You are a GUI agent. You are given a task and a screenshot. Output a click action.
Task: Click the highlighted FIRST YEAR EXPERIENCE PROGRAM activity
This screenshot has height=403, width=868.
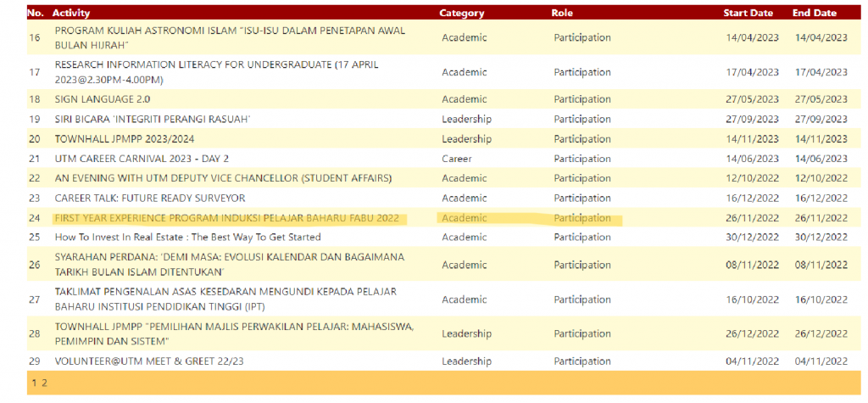pyautogui.click(x=226, y=218)
